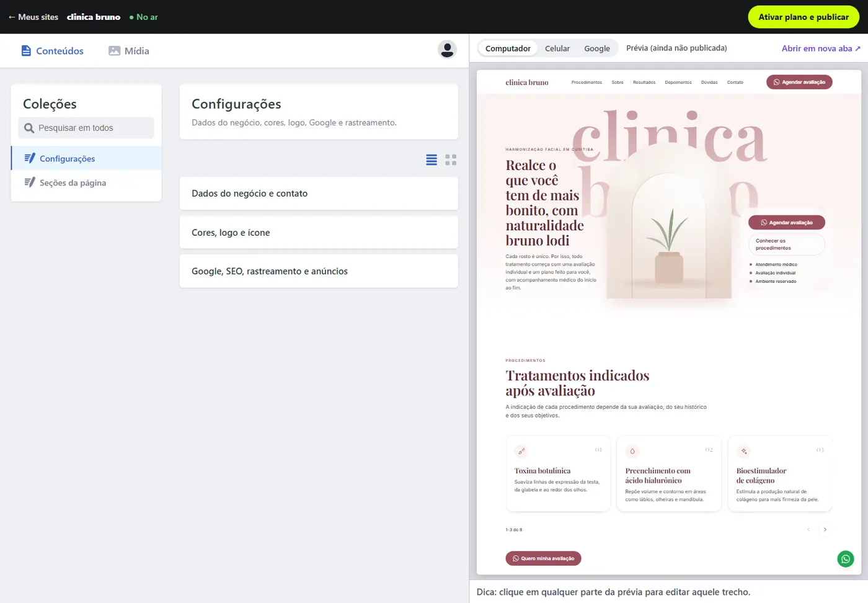This screenshot has height=603, width=868.
Task: Click Ativar plano e publicar button
Action: click(x=804, y=17)
